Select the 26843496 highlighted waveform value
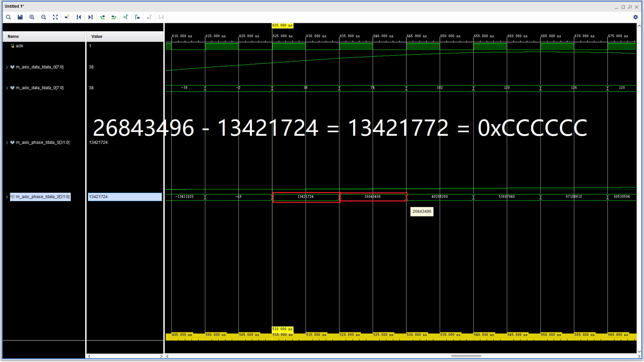 pos(373,197)
